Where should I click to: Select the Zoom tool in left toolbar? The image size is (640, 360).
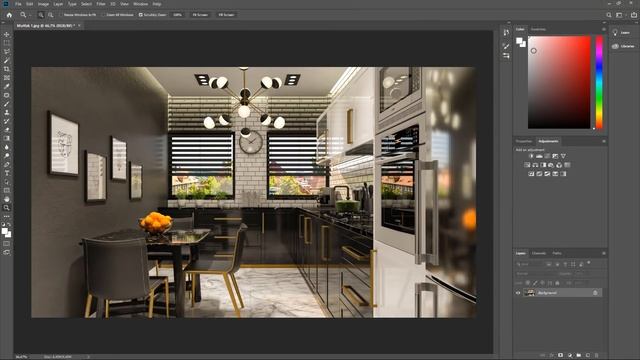(x=7, y=208)
